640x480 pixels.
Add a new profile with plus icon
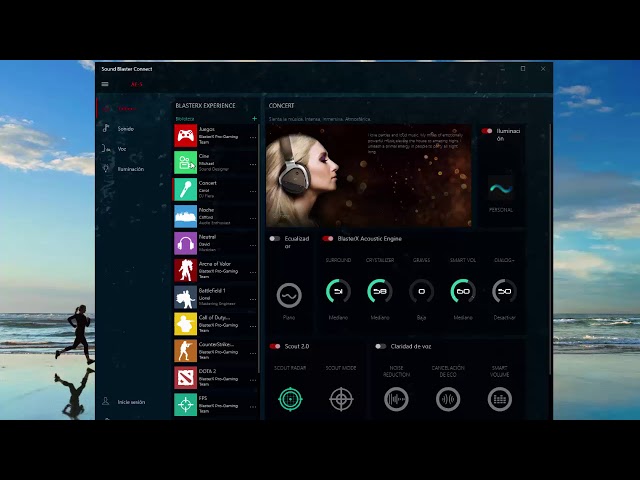(254, 118)
